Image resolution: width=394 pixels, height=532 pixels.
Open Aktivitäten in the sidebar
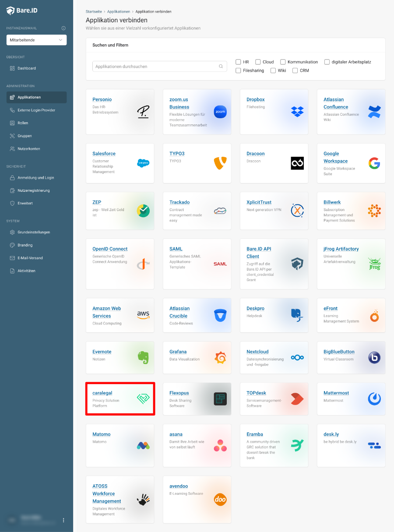(x=36, y=271)
